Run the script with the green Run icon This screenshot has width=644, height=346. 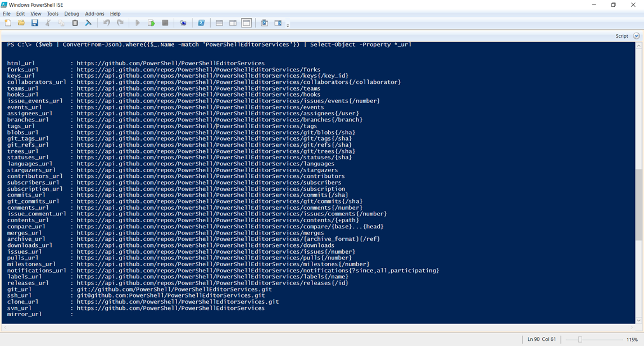click(151, 23)
